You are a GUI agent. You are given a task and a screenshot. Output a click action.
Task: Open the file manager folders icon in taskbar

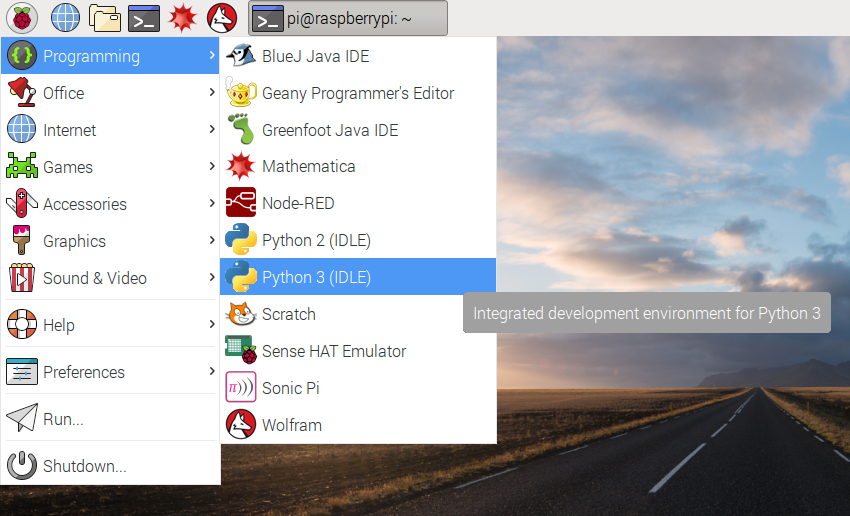point(105,18)
